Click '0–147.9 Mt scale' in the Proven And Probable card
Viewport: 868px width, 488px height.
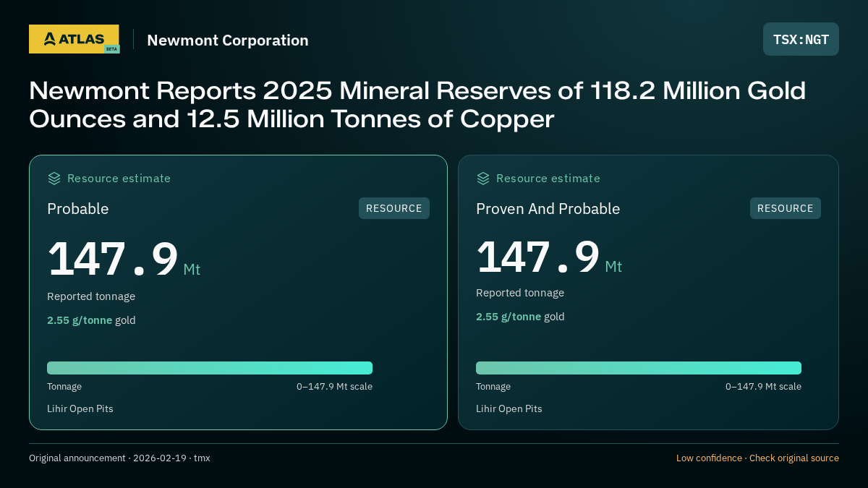(763, 387)
